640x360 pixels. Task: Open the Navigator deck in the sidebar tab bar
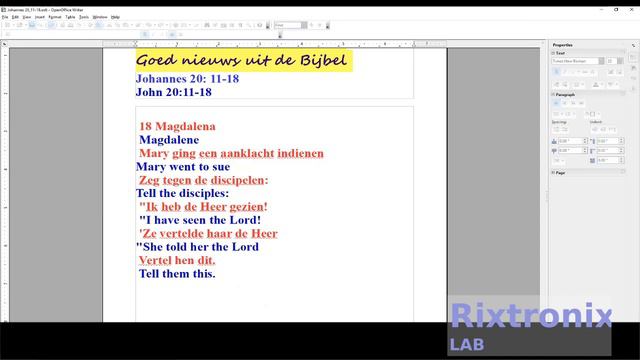pyautogui.click(x=633, y=88)
